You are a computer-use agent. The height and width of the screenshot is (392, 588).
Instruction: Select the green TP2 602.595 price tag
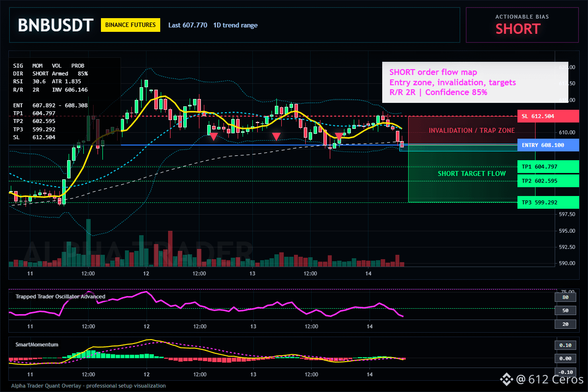[x=548, y=181]
